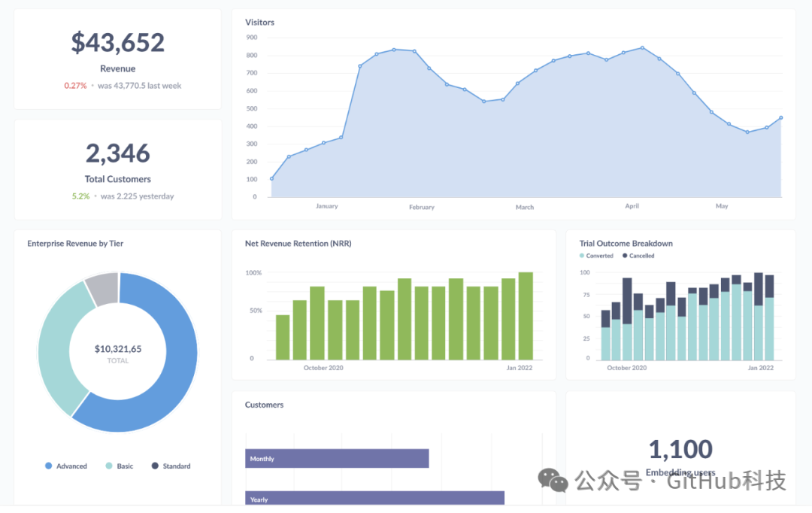Select the Total Customers label
Screen dimensions: 812x513
tap(117, 179)
